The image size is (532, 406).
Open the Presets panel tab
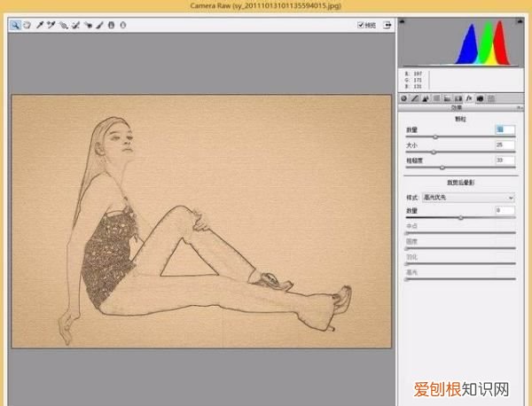(x=491, y=98)
